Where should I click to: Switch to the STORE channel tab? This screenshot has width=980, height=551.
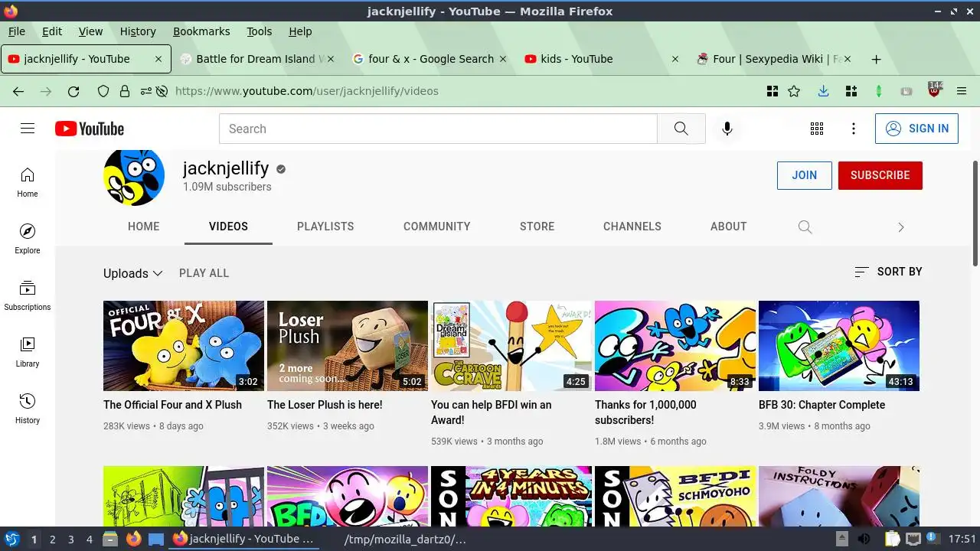point(537,227)
